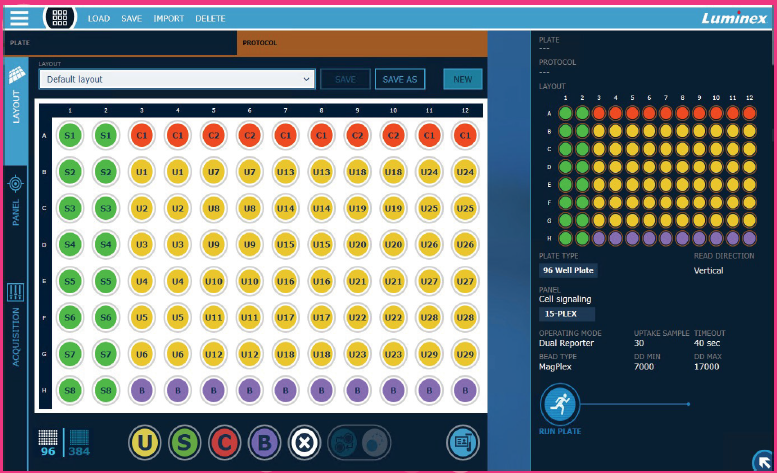777x473 pixels.
Task: Click the arrow icon in bottom right corner
Action: coord(763,461)
